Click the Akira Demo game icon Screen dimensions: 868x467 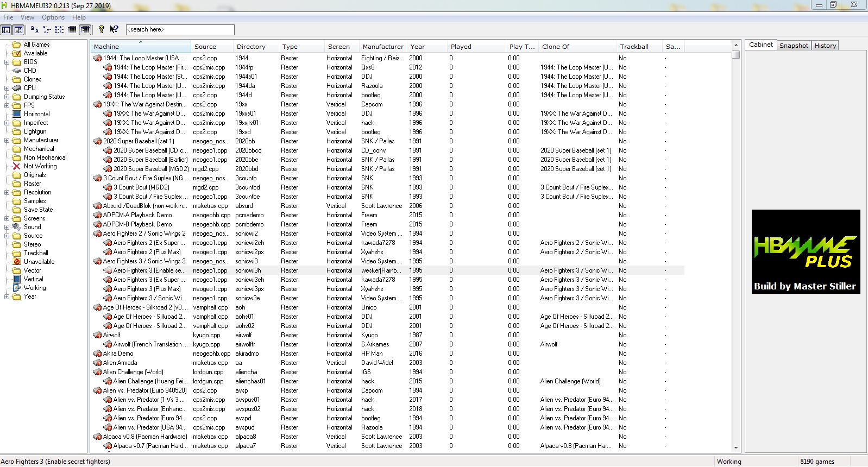pos(98,354)
